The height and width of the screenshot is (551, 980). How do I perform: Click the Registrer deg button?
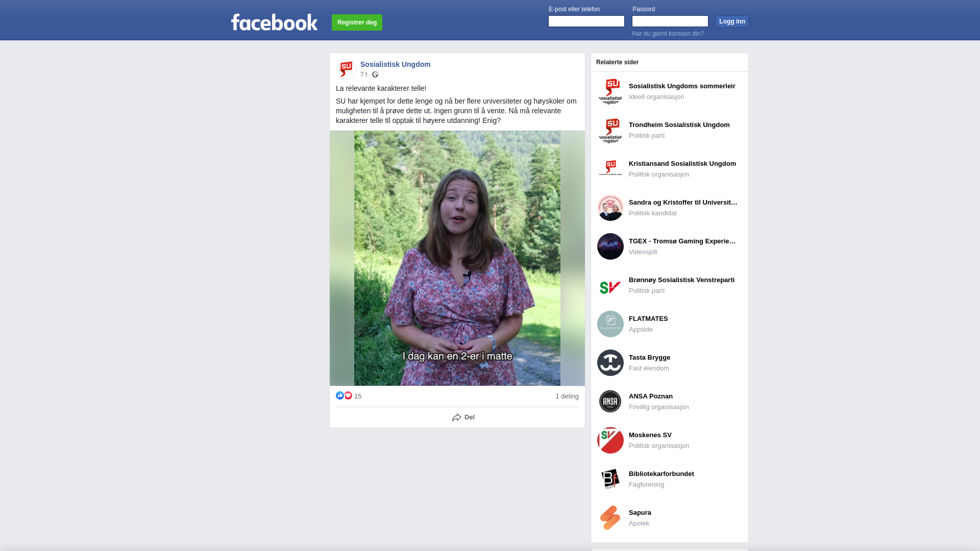pyautogui.click(x=357, y=22)
